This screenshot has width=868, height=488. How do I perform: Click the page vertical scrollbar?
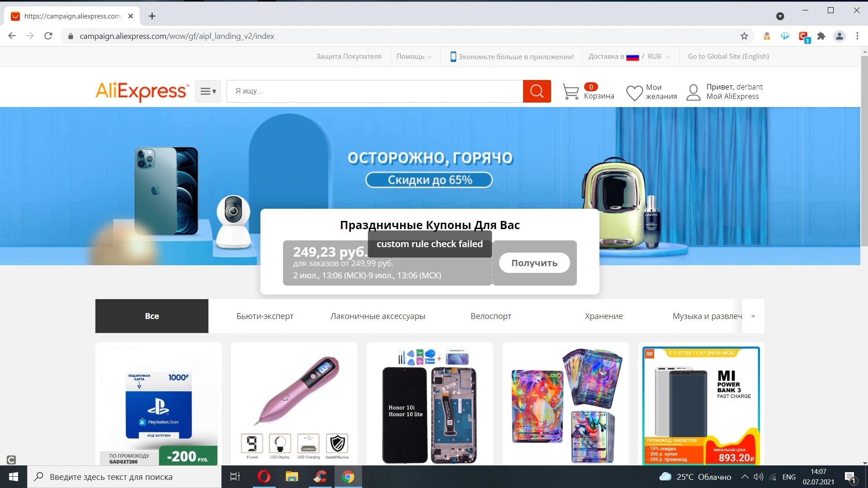click(864, 151)
